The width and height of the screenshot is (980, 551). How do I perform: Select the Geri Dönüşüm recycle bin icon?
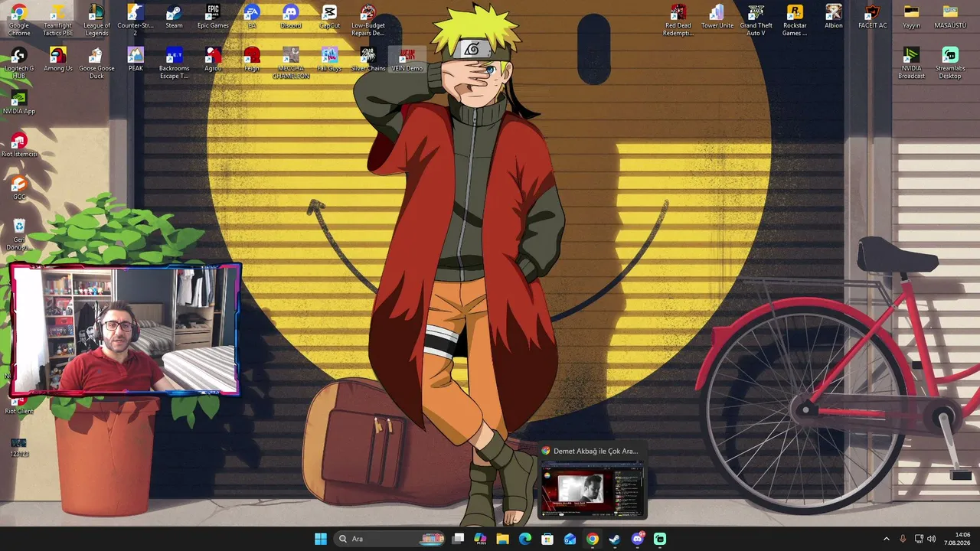pos(19,234)
